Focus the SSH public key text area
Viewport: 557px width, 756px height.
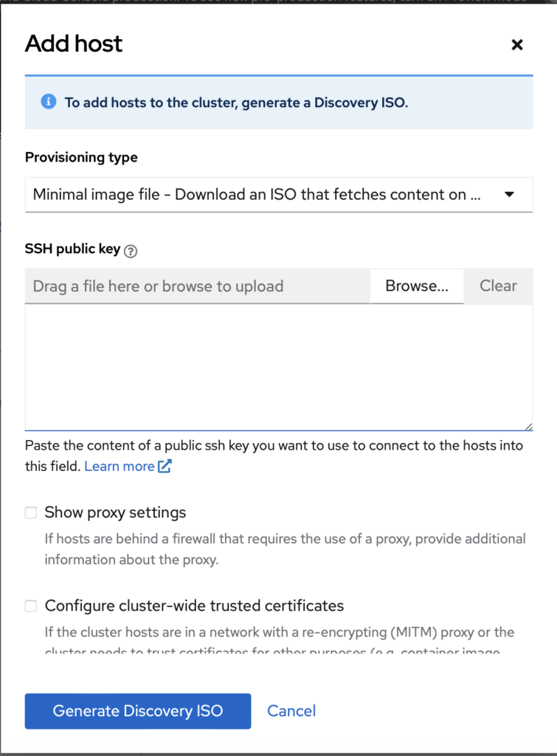coord(279,367)
